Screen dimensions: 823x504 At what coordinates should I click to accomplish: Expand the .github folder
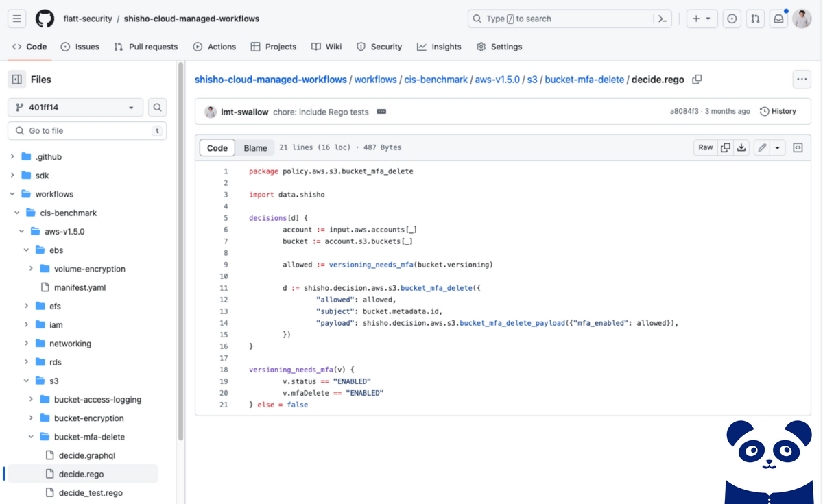pyautogui.click(x=12, y=156)
